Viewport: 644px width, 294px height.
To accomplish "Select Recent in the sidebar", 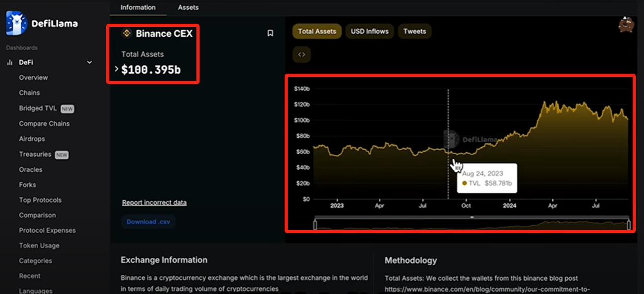I will coord(29,276).
